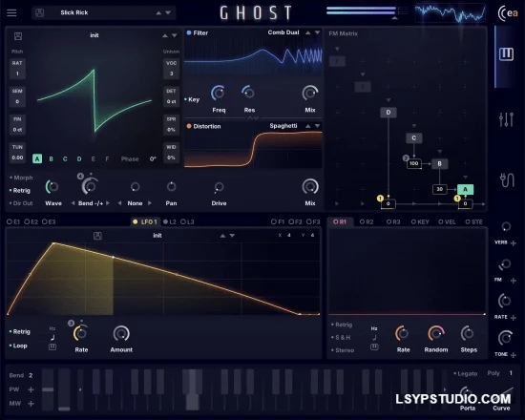The height and width of the screenshot is (420, 525).
Task: Click FM matrix node C
Action: coord(414,138)
